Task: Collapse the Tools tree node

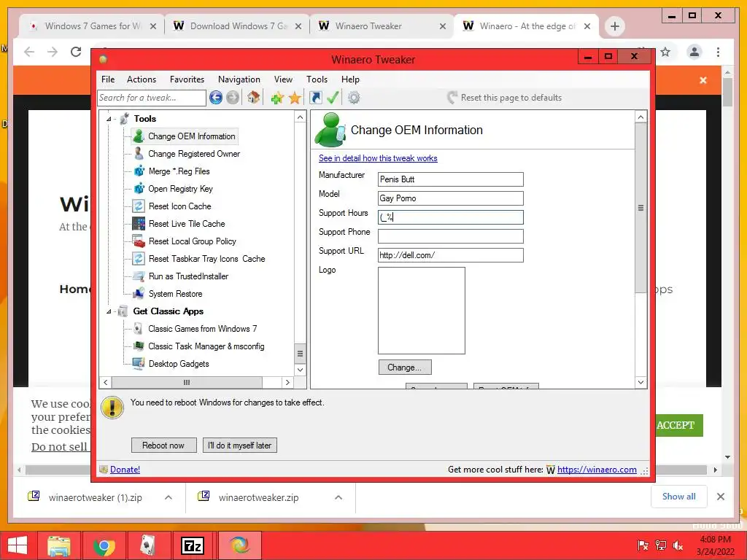Action: pyautogui.click(x=109, y=119)
